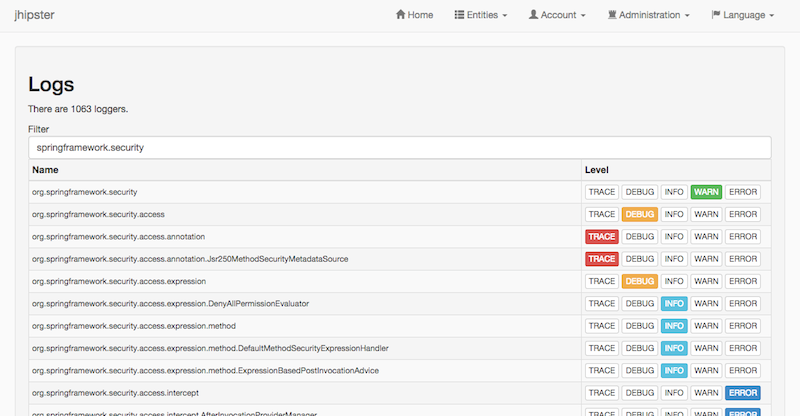Click orange DEBUG on security.access.expression row

[639, 281]
